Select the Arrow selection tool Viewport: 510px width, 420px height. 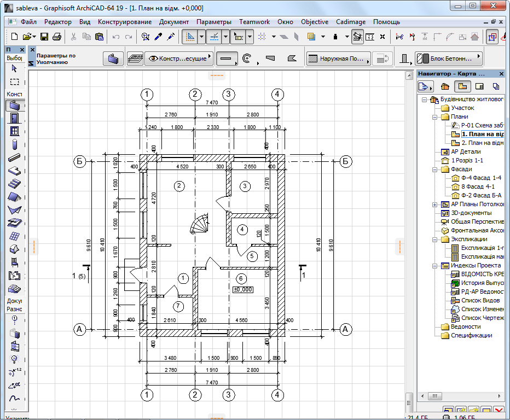[x=14, y=68]
